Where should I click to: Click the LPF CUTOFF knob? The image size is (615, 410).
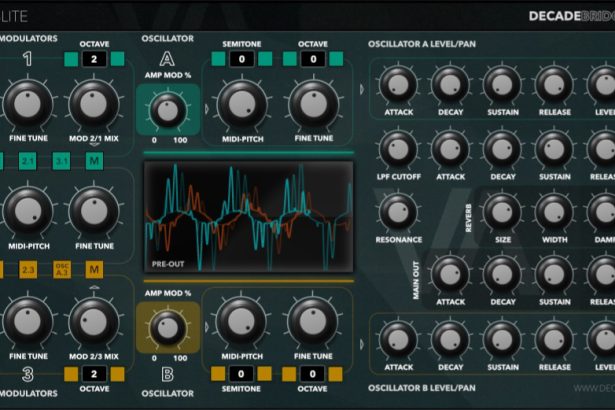point(398,150)
